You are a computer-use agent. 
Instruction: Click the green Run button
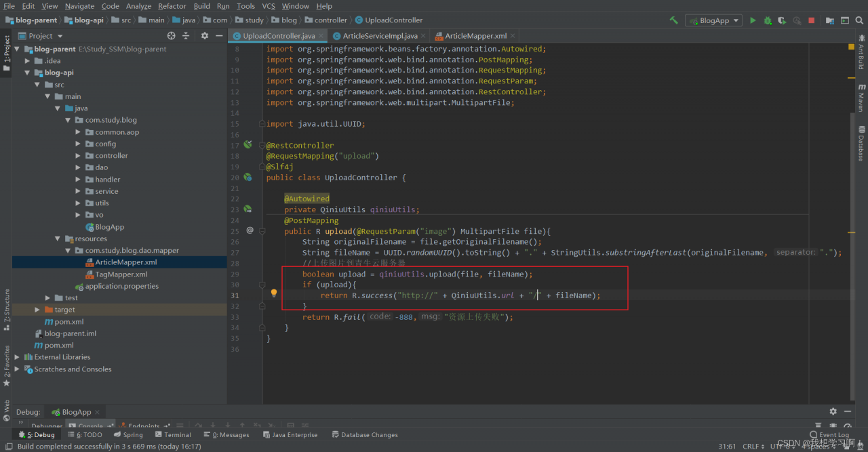pos(753,20)
